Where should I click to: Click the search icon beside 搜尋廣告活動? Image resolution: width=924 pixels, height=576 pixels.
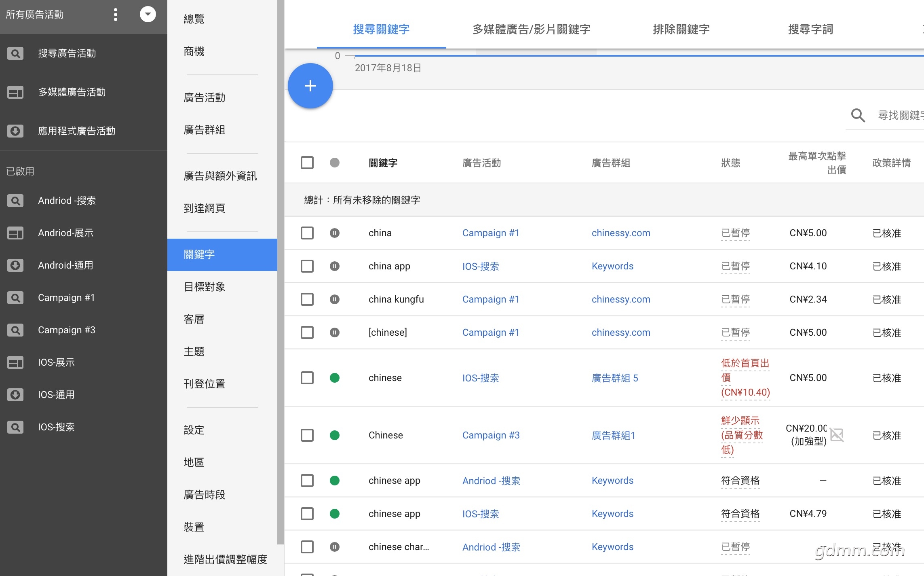[x=15, y=53]
